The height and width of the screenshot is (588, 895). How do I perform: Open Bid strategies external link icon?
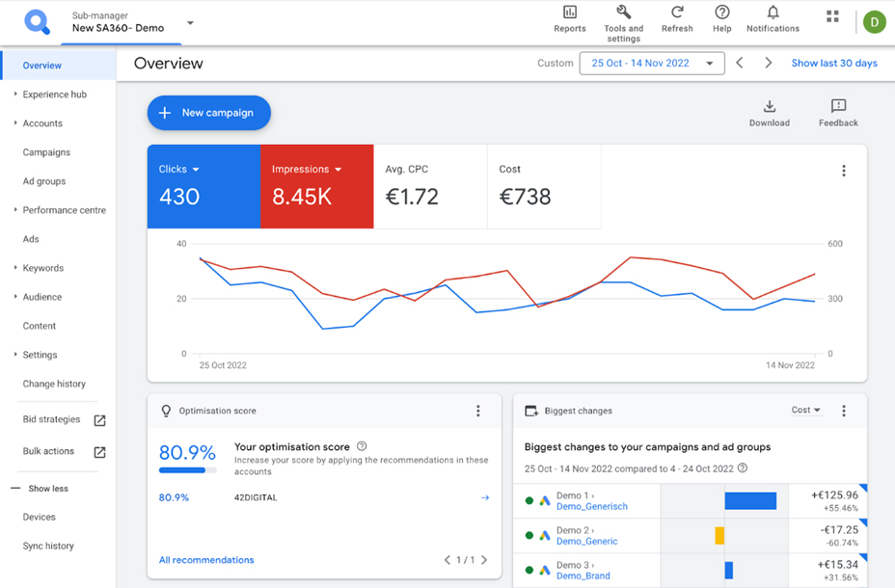tap(100, 420)
